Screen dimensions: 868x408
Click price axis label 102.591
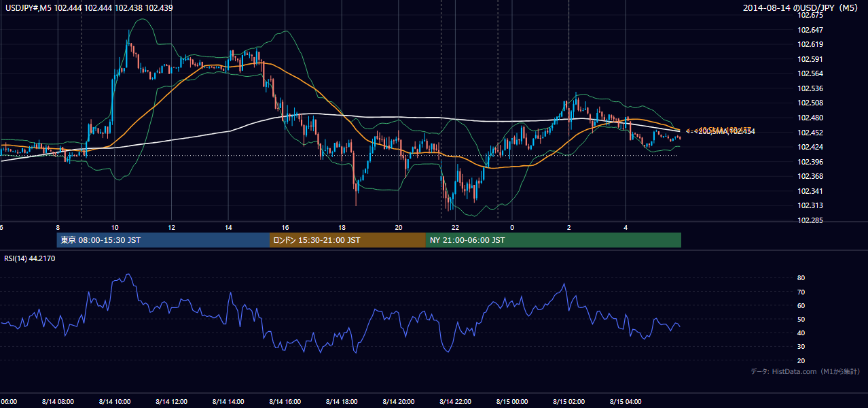pos(811,59)
